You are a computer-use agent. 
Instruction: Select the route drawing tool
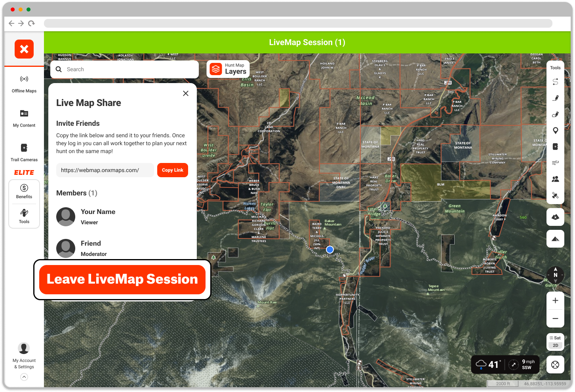pyautogui.click(x=555, y=82)
